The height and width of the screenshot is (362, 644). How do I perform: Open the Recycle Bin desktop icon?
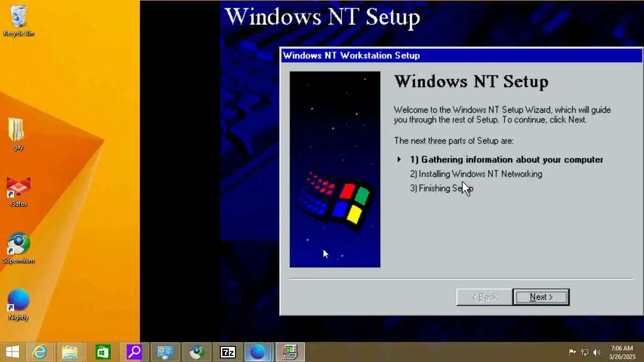click(19, 21)
